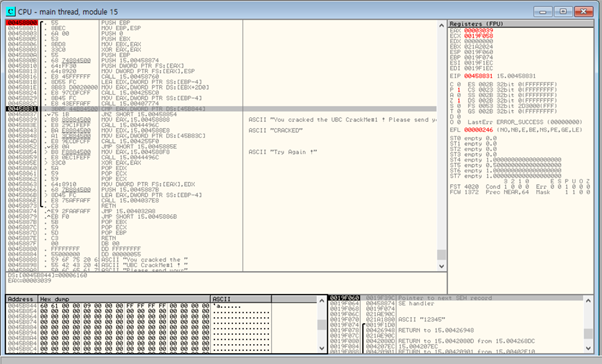Click the CPU window's C icon in title bar
The image size is (602, 364).
point(10,12)
